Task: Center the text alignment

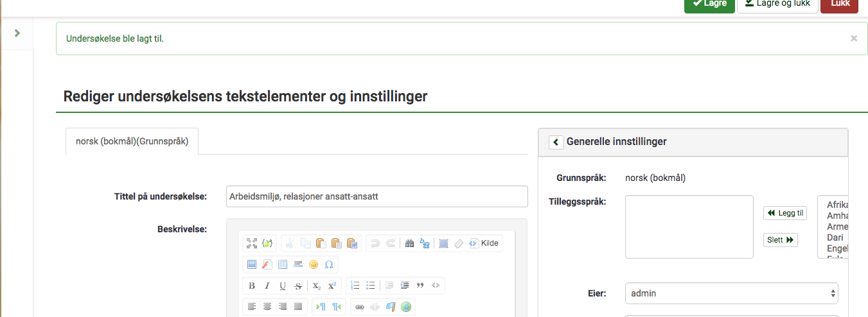Action: (267, 307)
